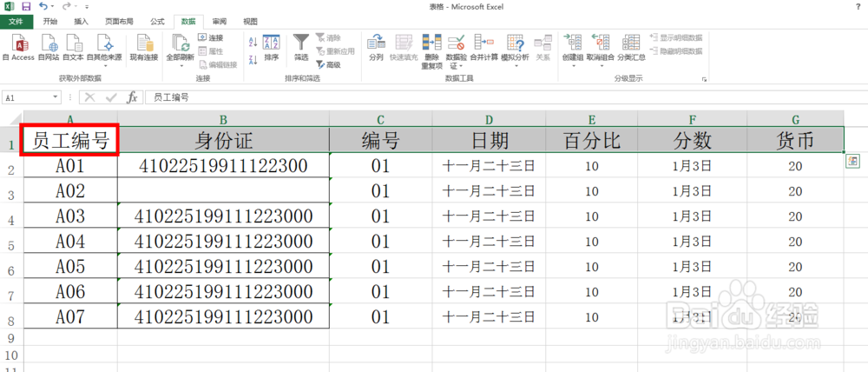Viewport: 868px width, 372px height.
Task: Click cell B2 with 41022519911122300
Action: (223, 165)
